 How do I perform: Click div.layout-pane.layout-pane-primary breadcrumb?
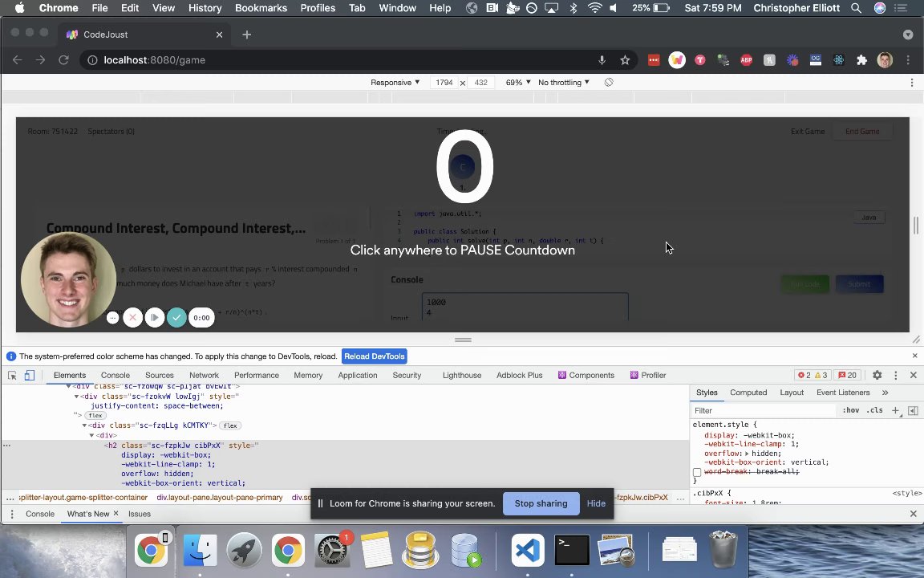click(220, 498)
